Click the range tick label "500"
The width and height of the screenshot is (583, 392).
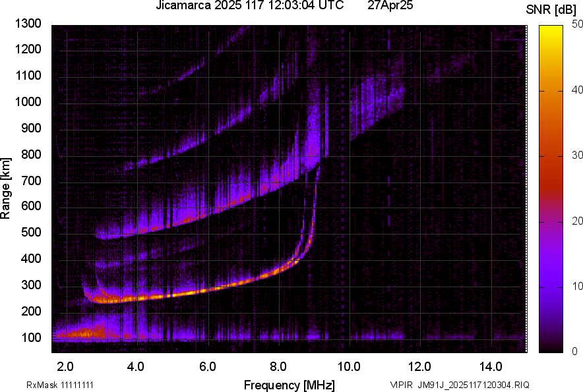(x=31, y=232)
